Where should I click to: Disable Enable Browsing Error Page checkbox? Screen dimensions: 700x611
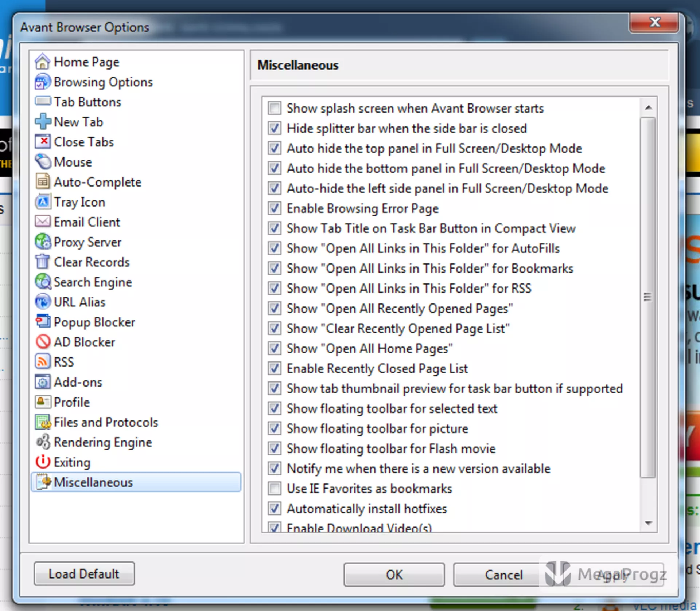[x=274, y=208]
